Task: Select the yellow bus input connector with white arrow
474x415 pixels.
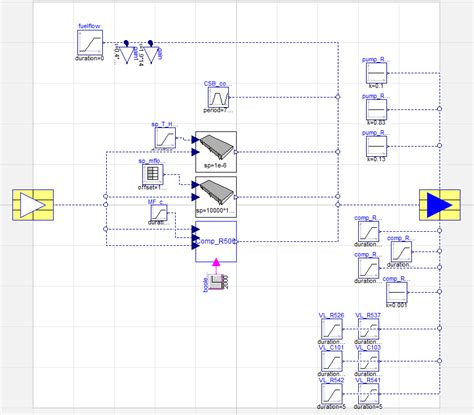Action: tap(33, 205)
